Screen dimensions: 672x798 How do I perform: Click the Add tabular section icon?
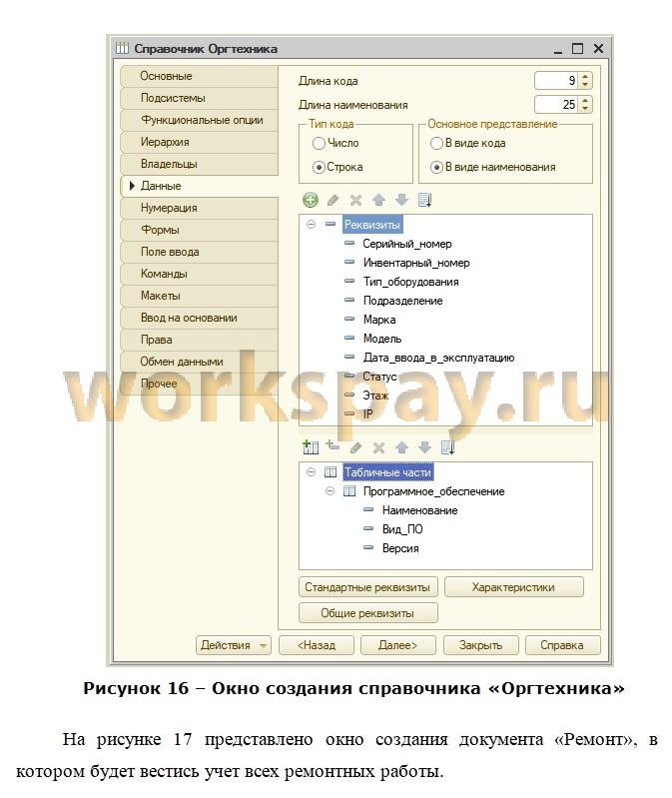311,447
